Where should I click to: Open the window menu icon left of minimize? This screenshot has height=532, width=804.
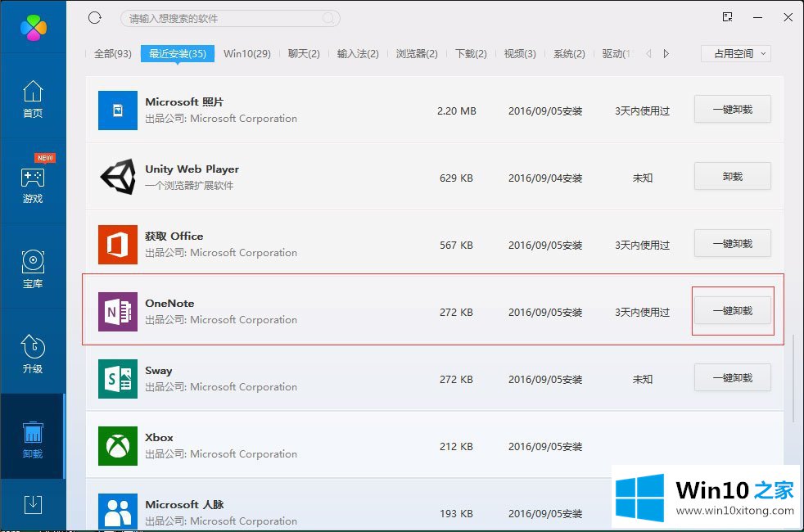pyautogui.click(x=727, y=17)
